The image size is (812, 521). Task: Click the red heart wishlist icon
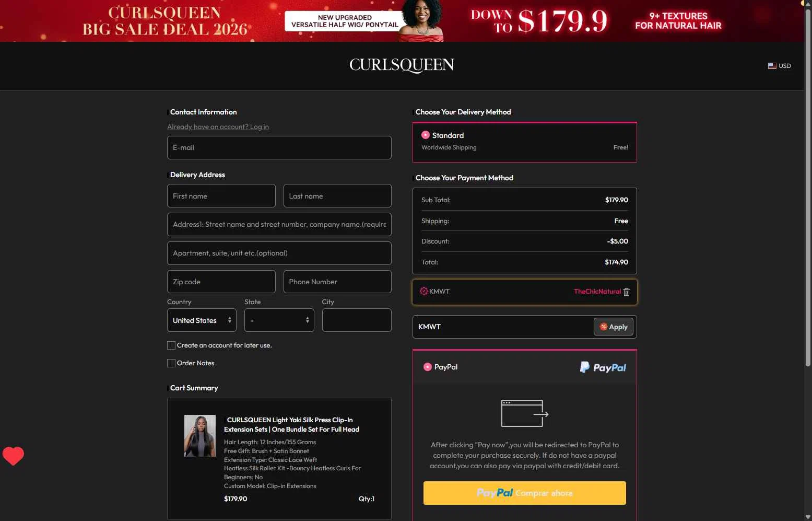13,456
